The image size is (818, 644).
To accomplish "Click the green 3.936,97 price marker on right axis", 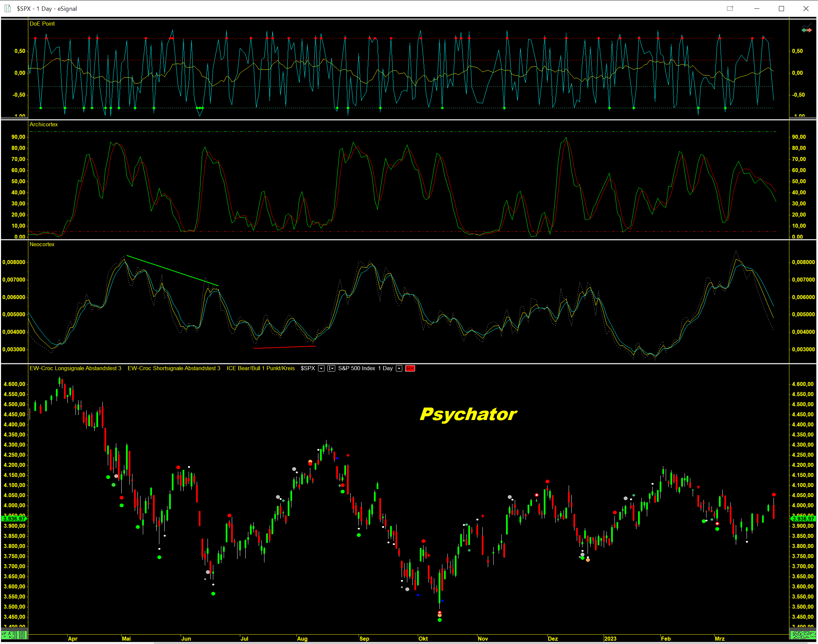I will (803, 519).
